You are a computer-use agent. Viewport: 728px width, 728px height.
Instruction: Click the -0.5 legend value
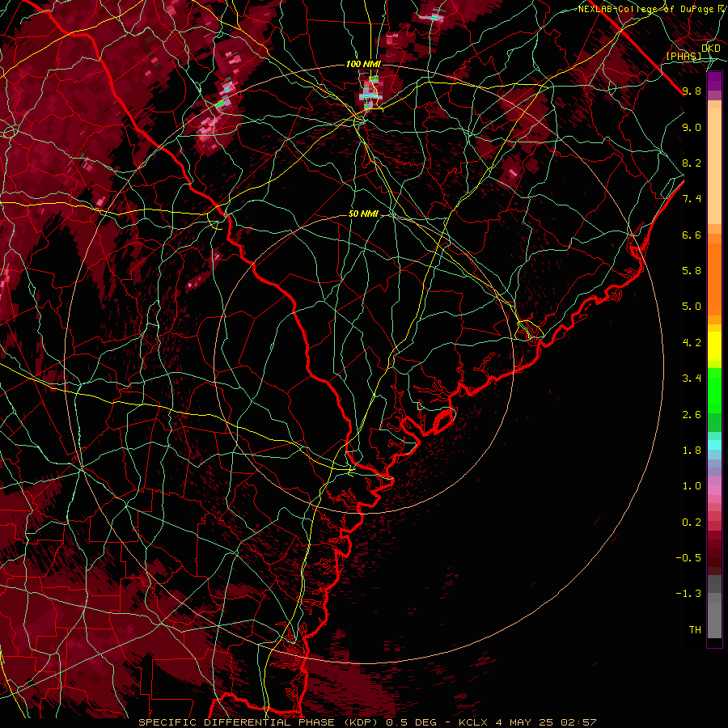coord(688,558)
